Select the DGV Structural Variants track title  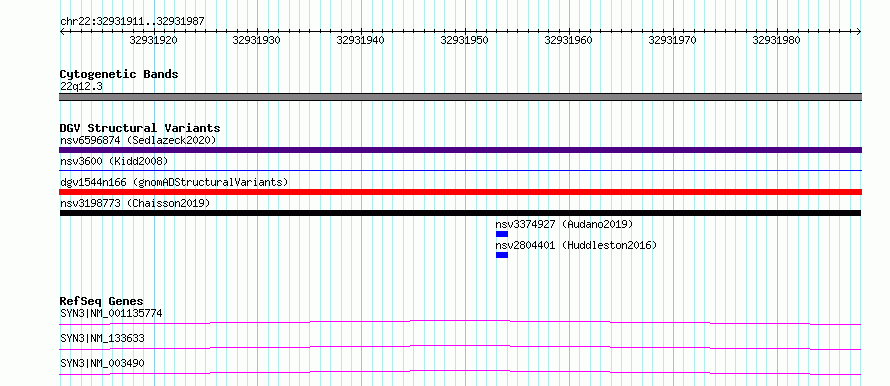coord(140,128)
